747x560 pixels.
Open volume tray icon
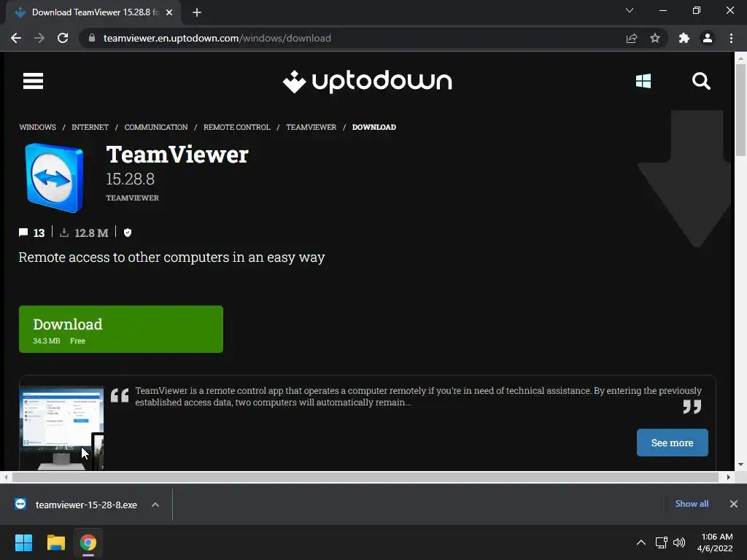[679, 542]
